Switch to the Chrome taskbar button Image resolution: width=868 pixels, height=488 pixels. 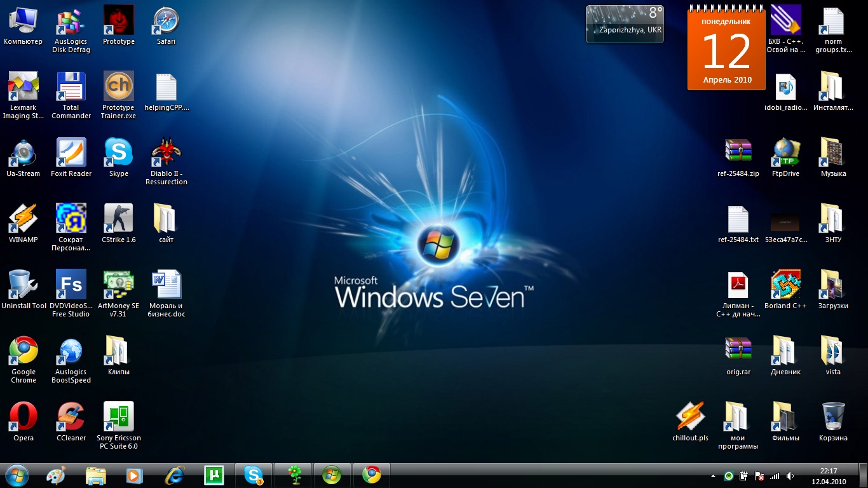pos(372,475)
